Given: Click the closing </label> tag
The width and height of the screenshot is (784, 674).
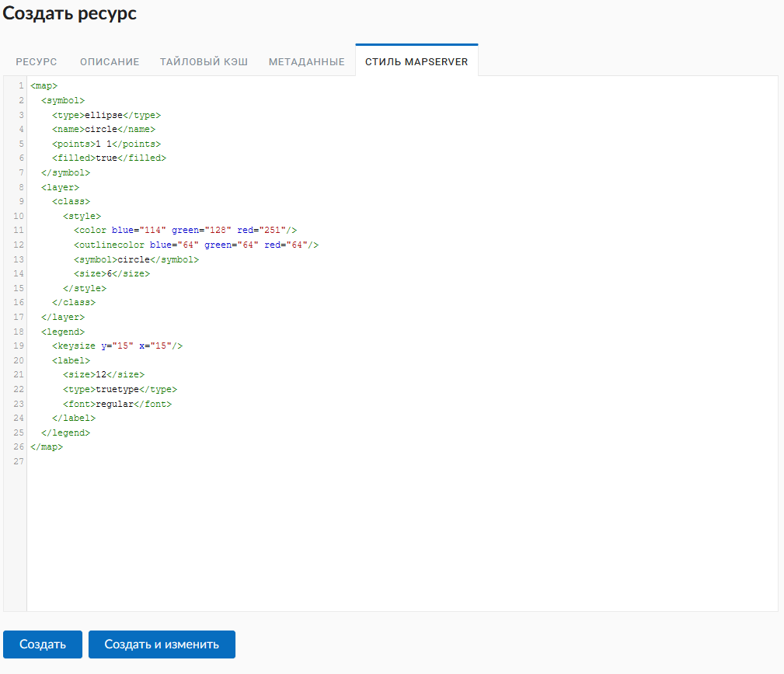Looking at the screenshot, I should point(74,418).
